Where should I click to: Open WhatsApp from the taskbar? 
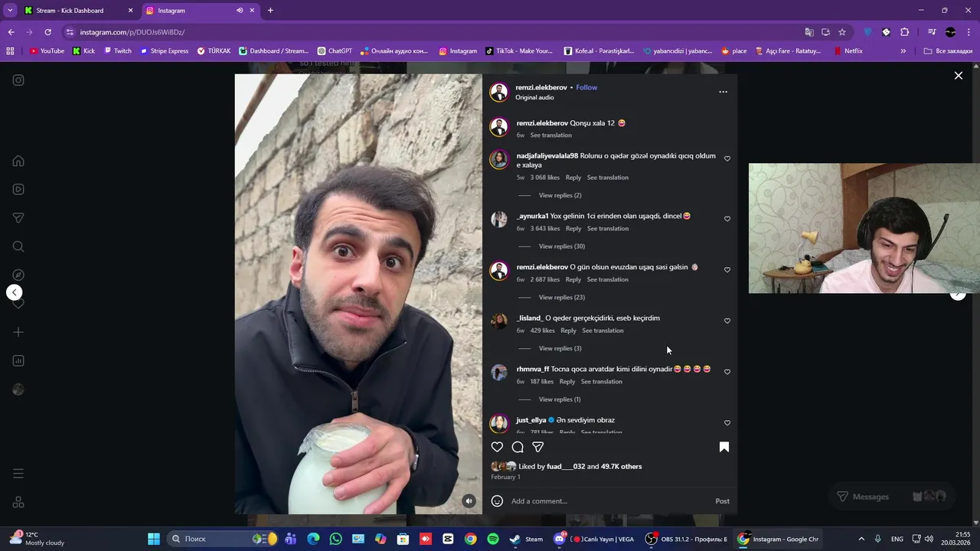point(336,540)
